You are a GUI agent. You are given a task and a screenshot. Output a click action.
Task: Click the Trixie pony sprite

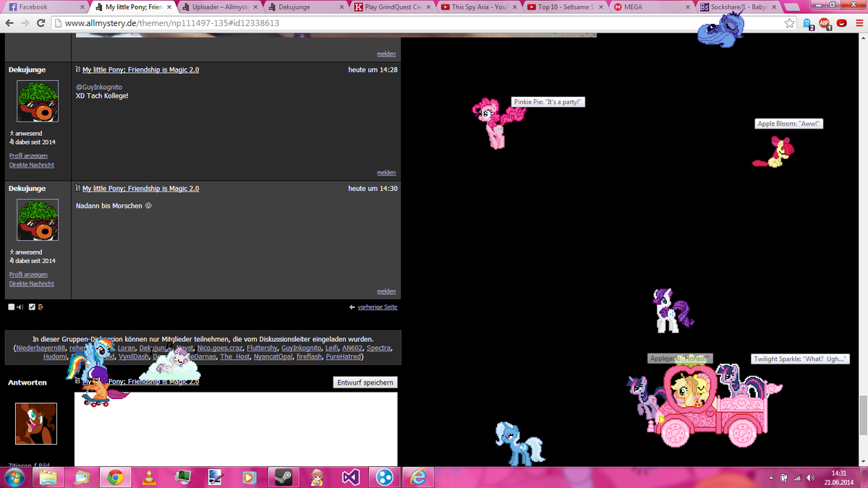click(520, 443)
